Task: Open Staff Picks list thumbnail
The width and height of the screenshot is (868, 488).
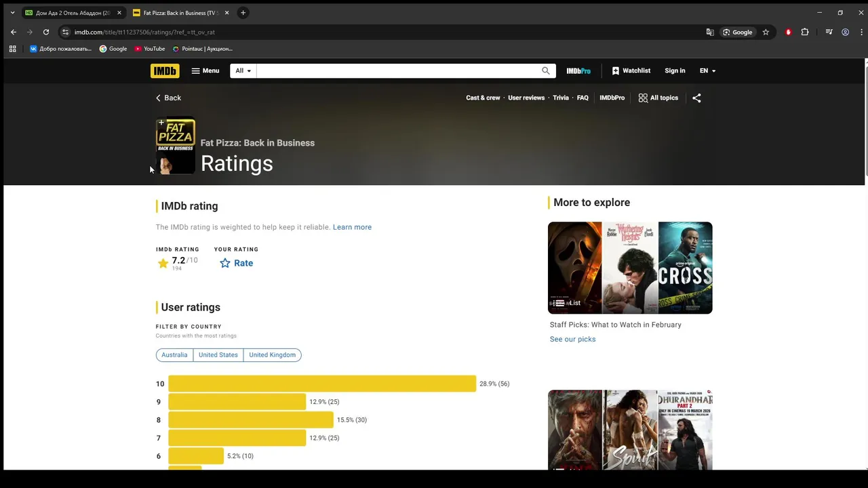Action: 630,268
